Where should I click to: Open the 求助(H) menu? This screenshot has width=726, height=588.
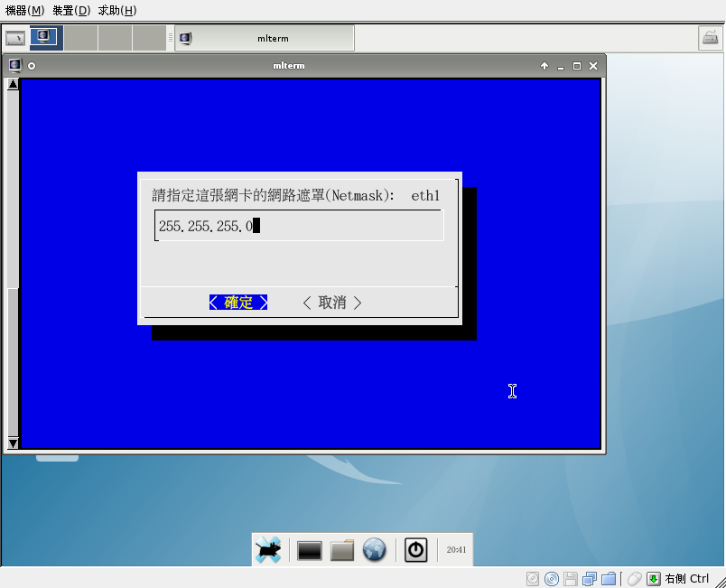(x=117, y=10)
